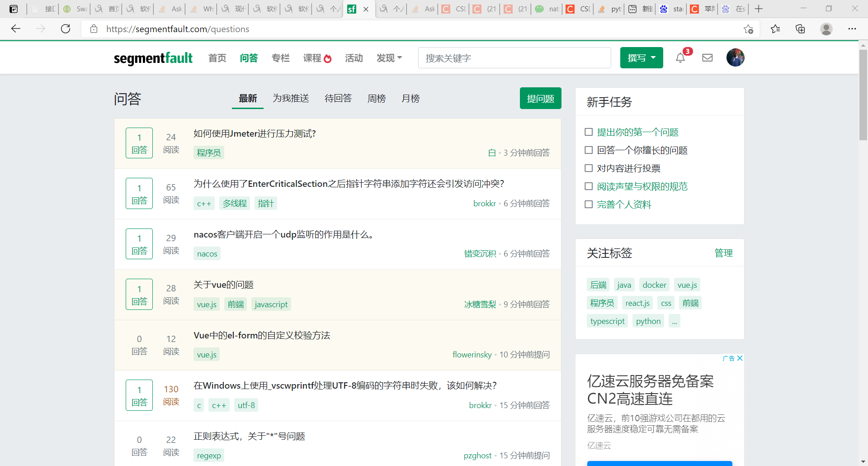Switch to 为我推送 tab
The width and height of the screenshot is (868, 466).
click(x=291, y=98)
